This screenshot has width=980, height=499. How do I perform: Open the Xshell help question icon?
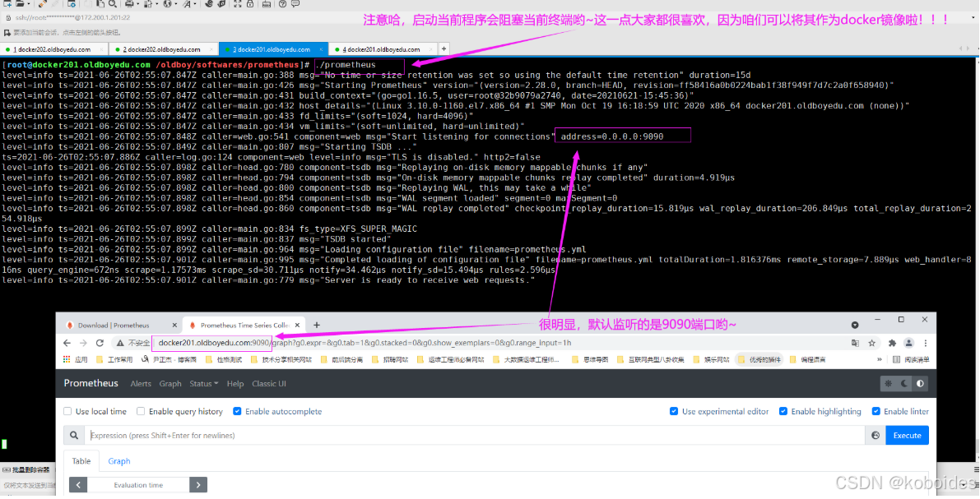coord(282,4)
